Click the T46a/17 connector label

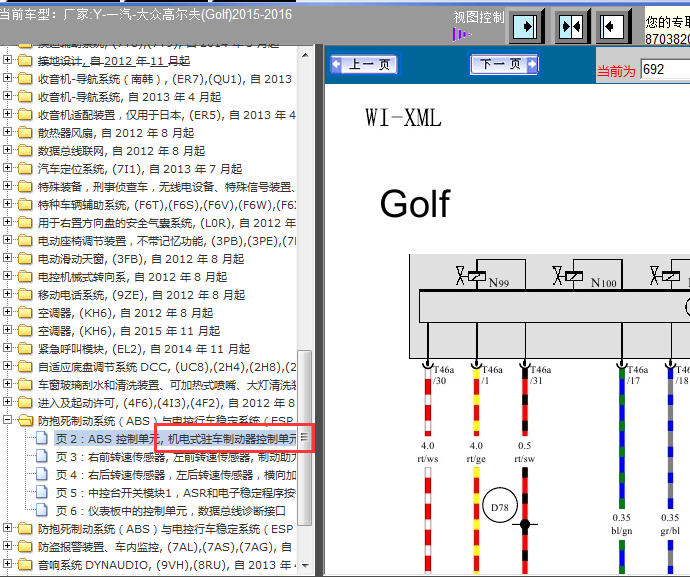[638, 375]
